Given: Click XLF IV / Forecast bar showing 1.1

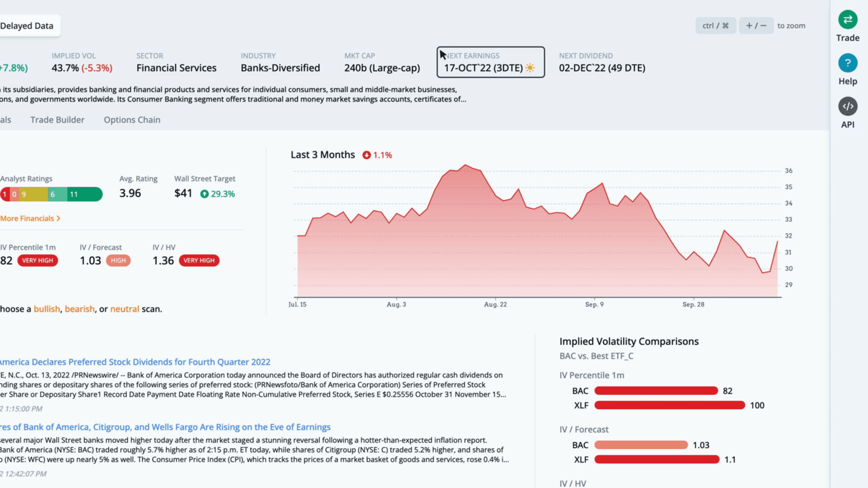Looking at the screenshot, I should [657, 459].
